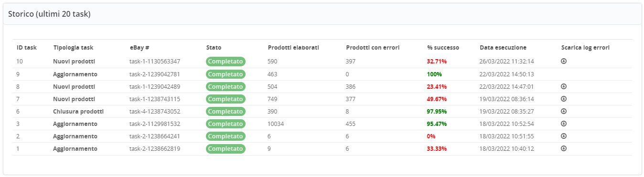This screenshot has width=644, height=177.
Task: Click the 97.95% success value
Action: pyautogui.click(x=437, y=111)
